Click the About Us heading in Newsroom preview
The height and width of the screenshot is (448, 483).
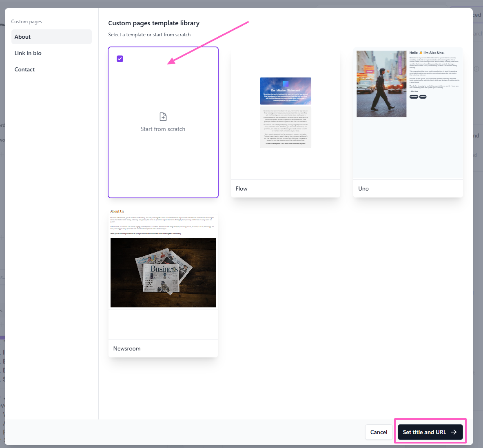117,211
